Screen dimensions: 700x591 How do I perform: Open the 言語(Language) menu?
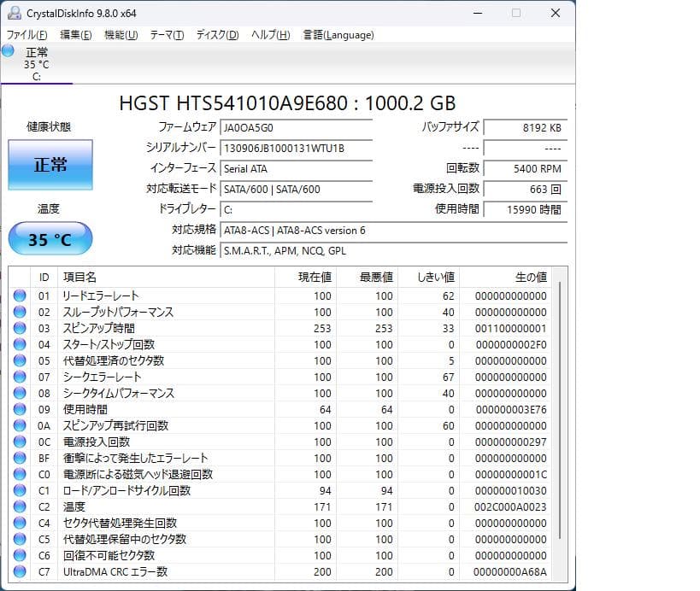(x=338, y=35)
